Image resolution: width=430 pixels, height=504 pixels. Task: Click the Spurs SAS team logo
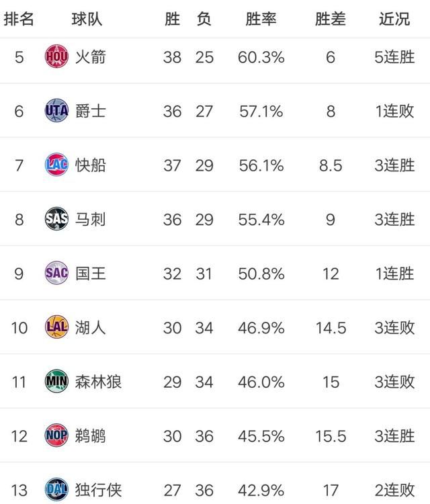point(56,219)
